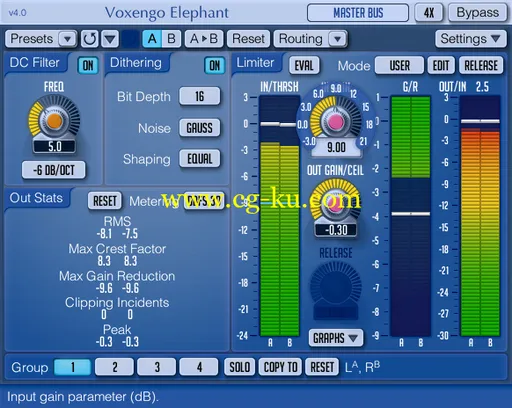Select Group 2 tab

114,367
